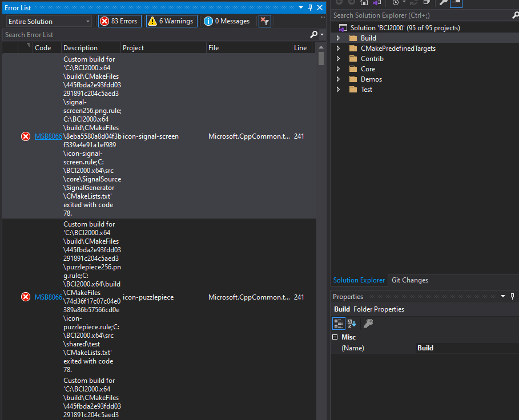519x420 pixels.
Task: Open MSB8066 link for icon-signal-screen error
Action: tap(49, 136)
